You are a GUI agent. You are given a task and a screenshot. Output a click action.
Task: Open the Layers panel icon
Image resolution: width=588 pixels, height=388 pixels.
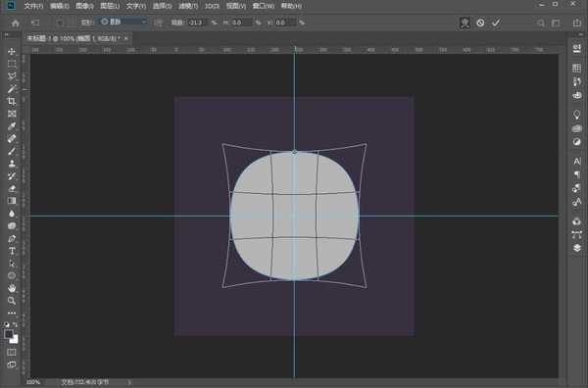pos(577,248)
